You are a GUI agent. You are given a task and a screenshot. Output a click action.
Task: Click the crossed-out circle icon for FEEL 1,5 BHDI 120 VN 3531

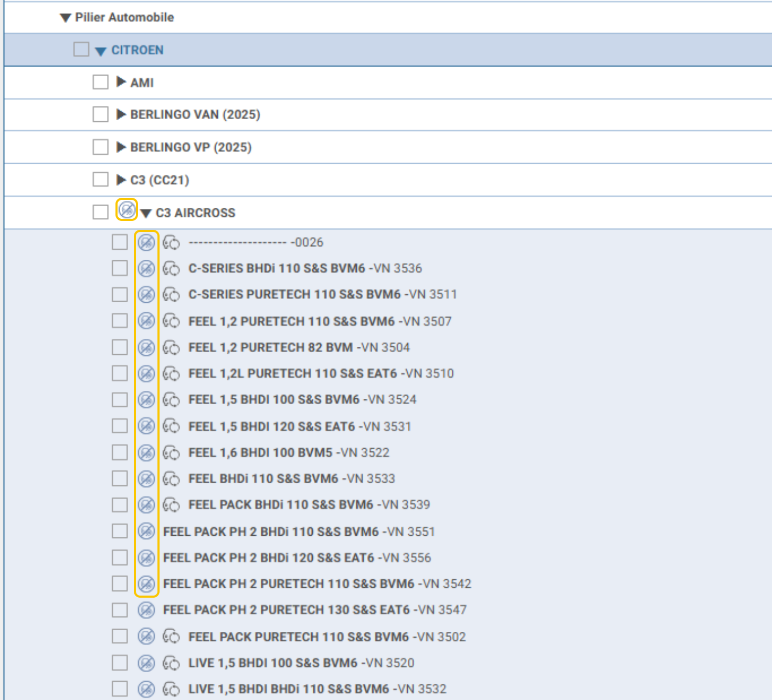pos(146,426)
